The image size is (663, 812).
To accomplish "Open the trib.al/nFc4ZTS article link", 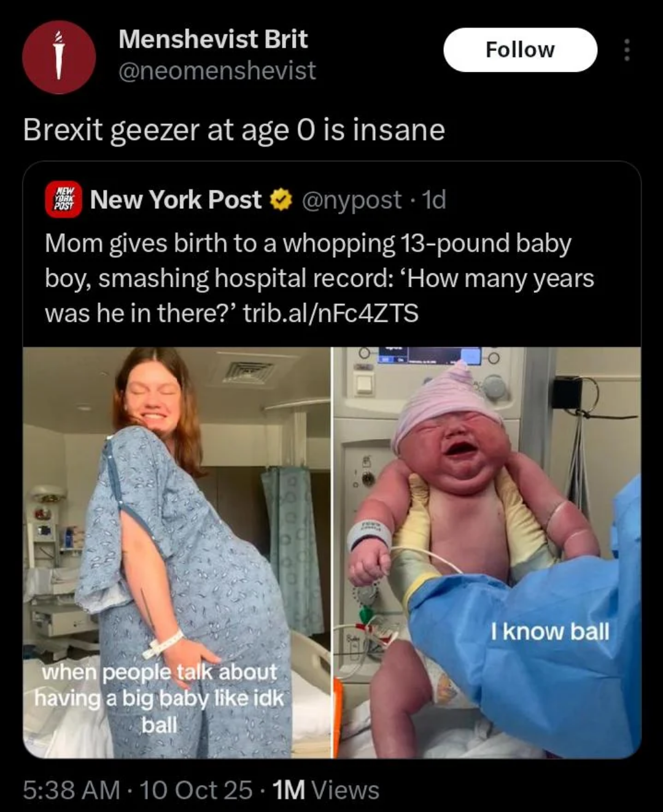I will point(331,313).
